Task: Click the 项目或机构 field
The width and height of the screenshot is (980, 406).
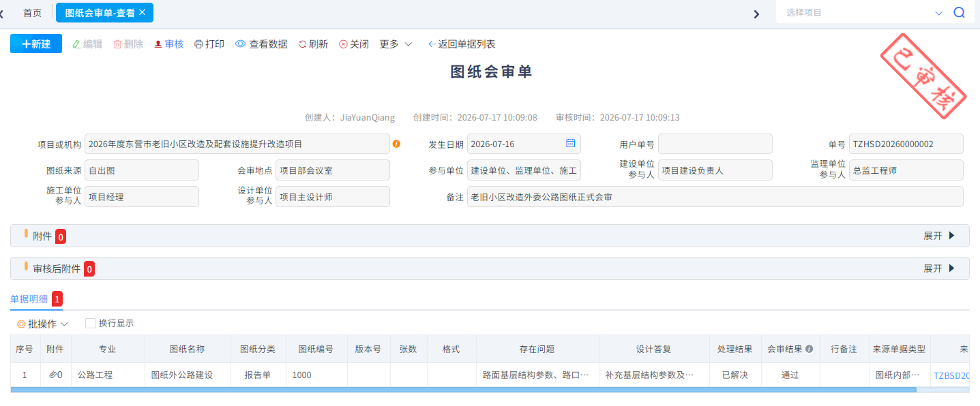Action: click(237, 144)
